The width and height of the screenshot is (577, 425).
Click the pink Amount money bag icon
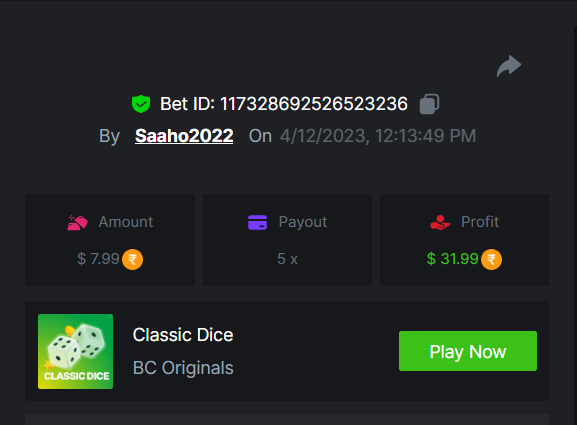tap(77, 222)
